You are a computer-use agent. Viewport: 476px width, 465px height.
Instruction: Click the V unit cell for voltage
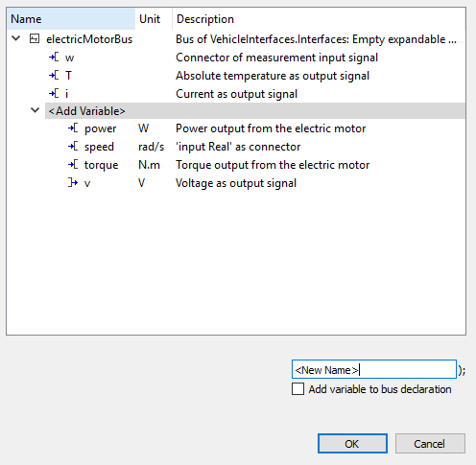pos(141,183)
